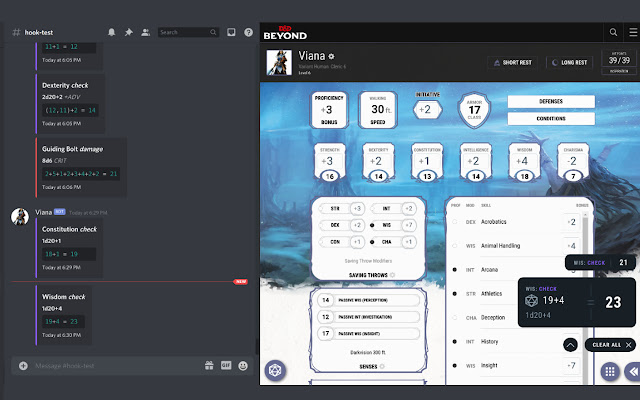Roll CON saving throw +1
This screenshot has height=400, width=640.
(357, 242)
